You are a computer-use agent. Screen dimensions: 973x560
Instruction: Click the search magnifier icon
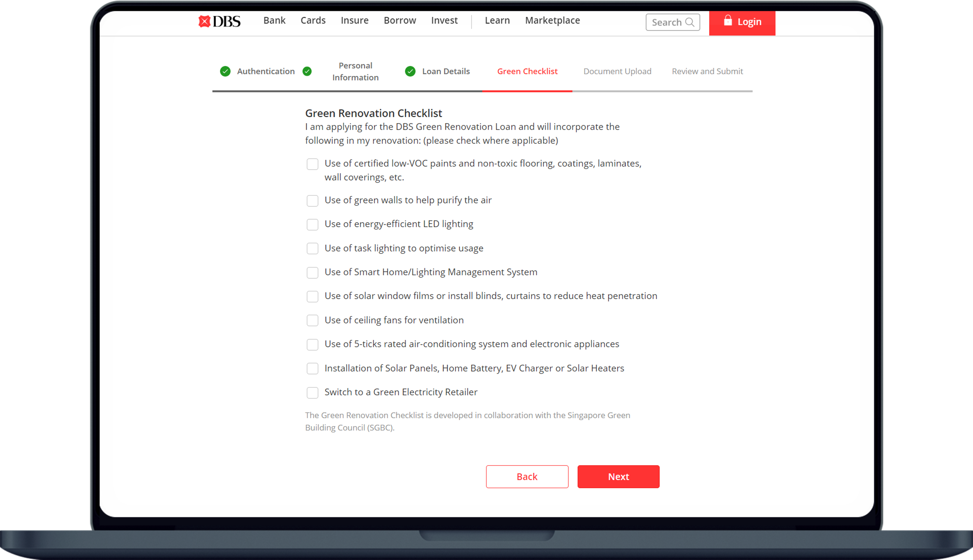[x=690, y=22]
